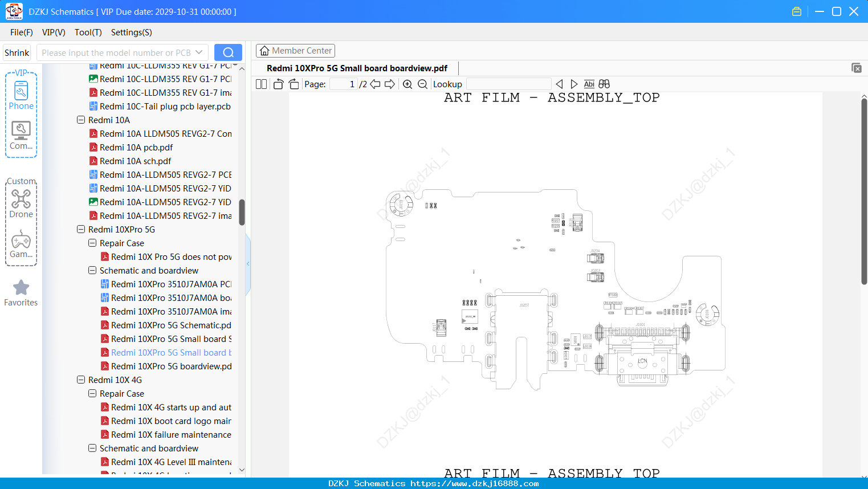Click the Member Center home icon

(x=264, y=51)
